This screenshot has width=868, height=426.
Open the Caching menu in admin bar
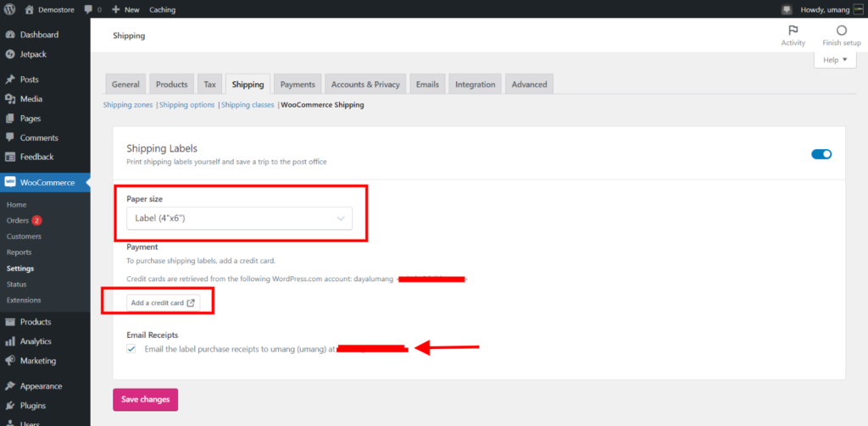(162, 9)
